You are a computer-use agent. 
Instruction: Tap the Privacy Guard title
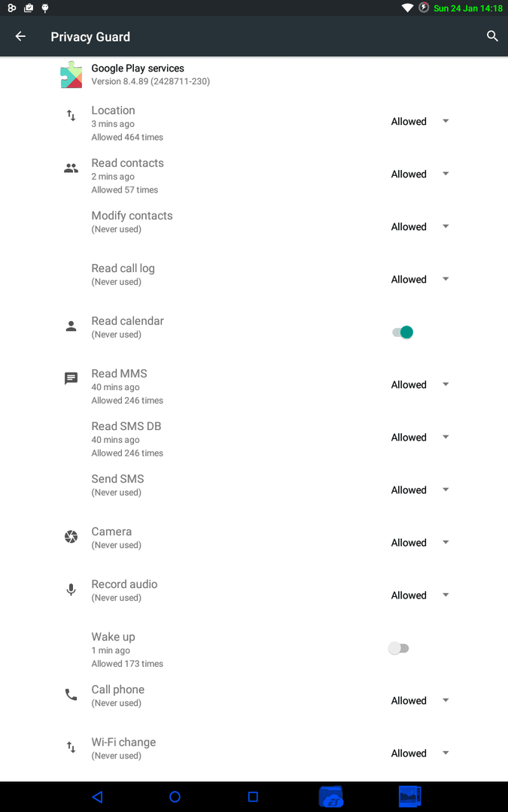[90, 37]
